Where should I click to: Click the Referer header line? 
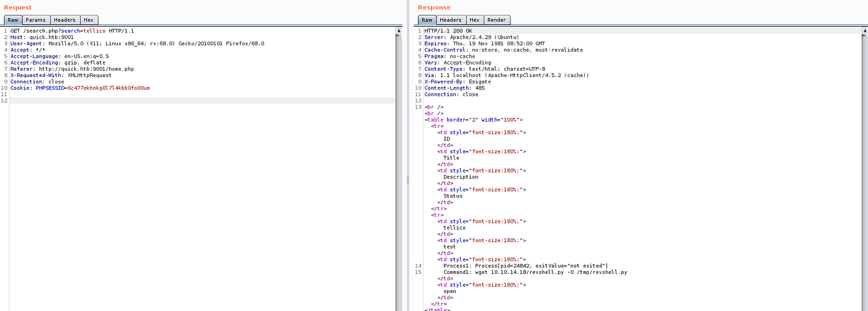72,69
